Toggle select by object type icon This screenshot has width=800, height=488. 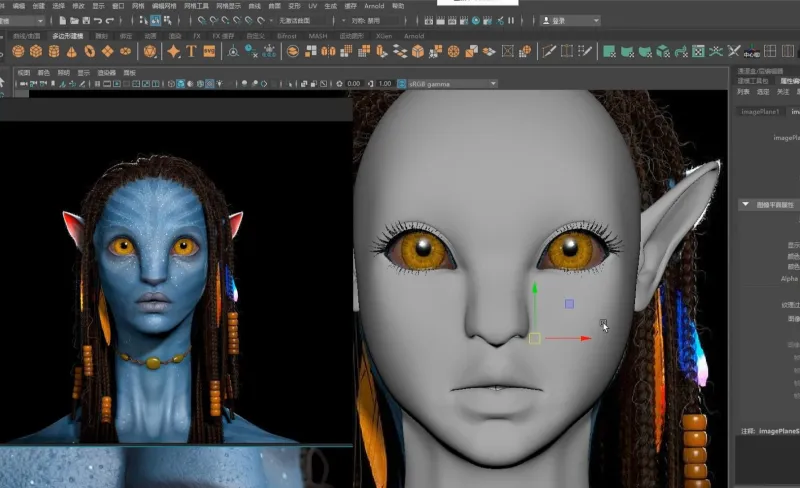[156, 20]
